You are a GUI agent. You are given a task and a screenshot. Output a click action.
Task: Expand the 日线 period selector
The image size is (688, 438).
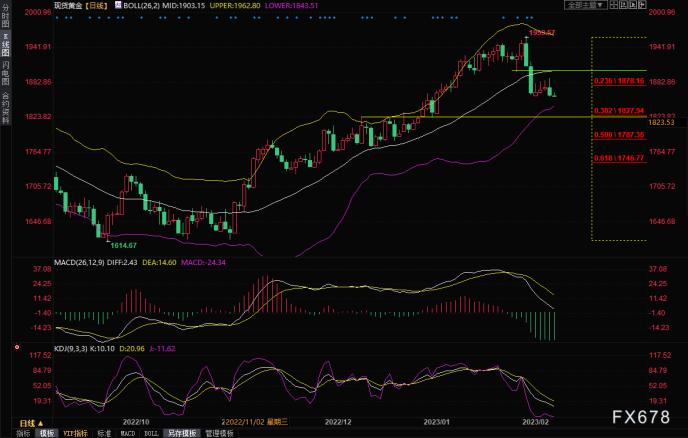click(x=31, y=423)
